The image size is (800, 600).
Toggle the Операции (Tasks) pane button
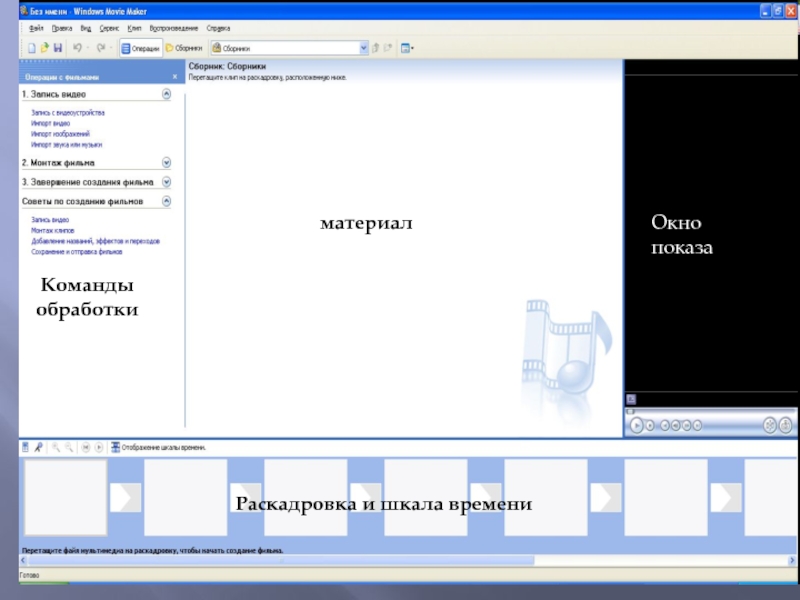coord(139,47)
